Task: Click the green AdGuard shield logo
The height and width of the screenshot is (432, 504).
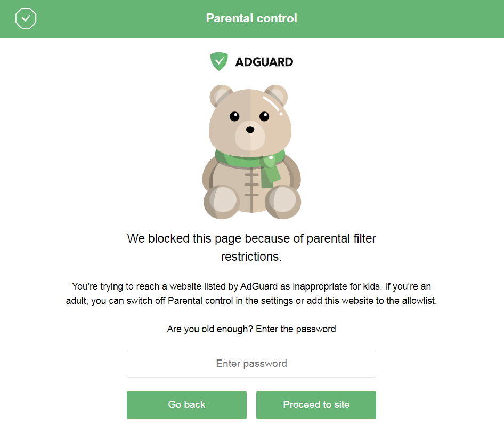Action: (219, 61)
